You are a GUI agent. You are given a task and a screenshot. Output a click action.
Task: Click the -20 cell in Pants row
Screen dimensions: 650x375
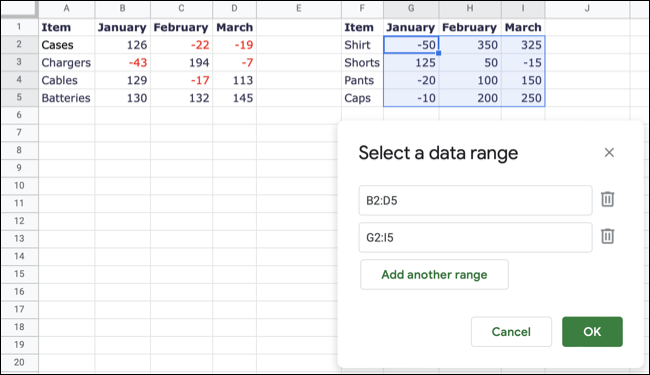click(411, 80)
